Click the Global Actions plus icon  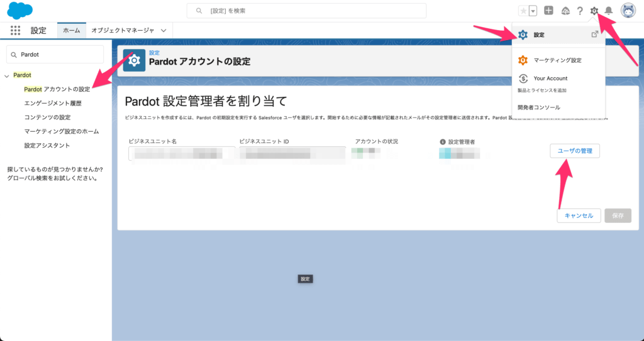coord(548,11)
